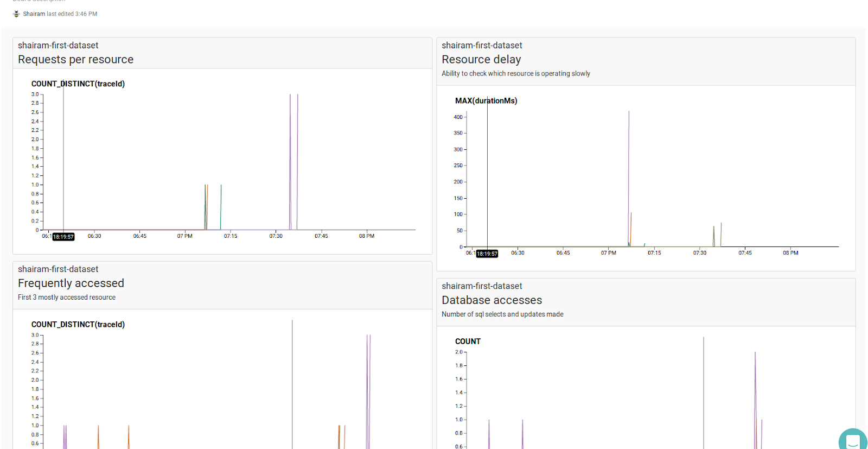868x449 pixels.
Task: Click 18:19:57 time marker in Resource delay
Action: point(487,254)
